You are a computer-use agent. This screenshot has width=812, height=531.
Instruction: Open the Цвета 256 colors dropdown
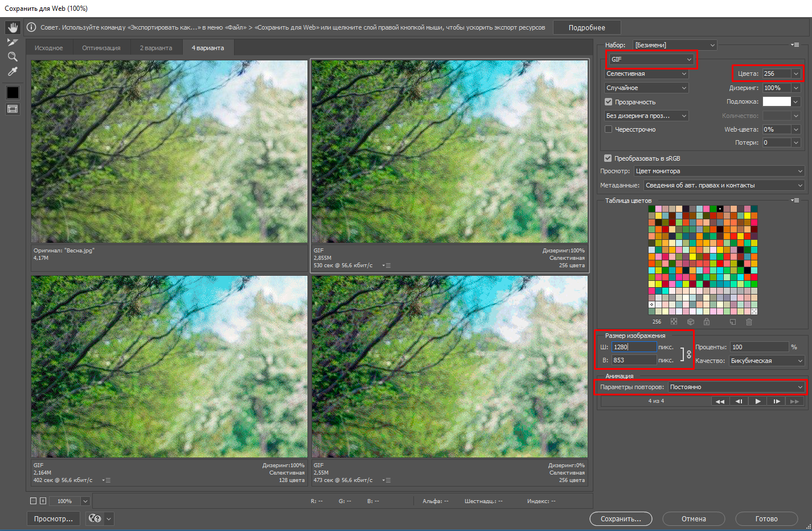796,73
